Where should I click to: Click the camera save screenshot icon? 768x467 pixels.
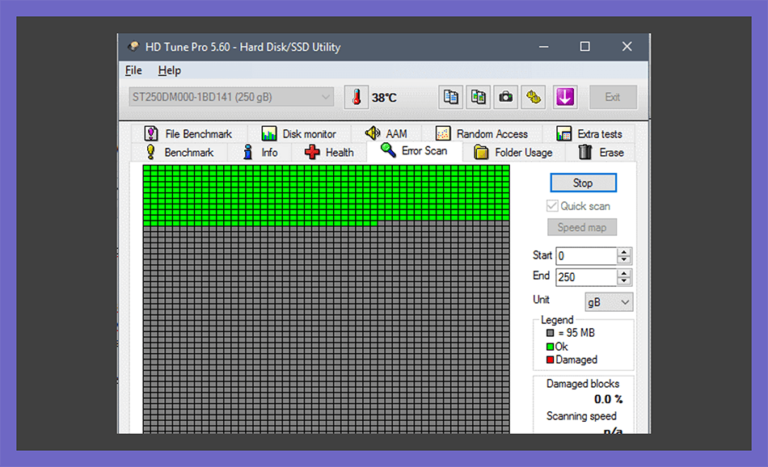click(x=505, y=97)
